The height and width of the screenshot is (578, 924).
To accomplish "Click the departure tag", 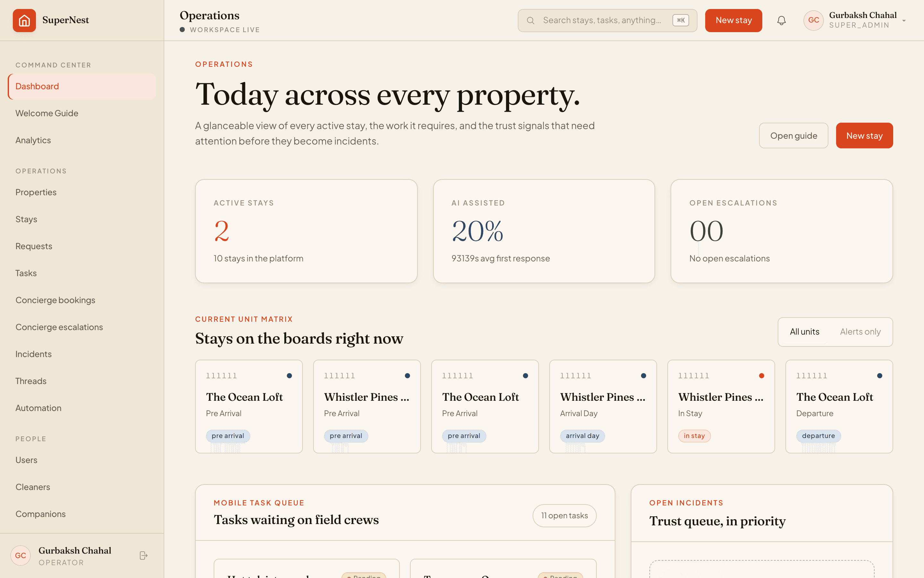I will click(x=818, y=436).
